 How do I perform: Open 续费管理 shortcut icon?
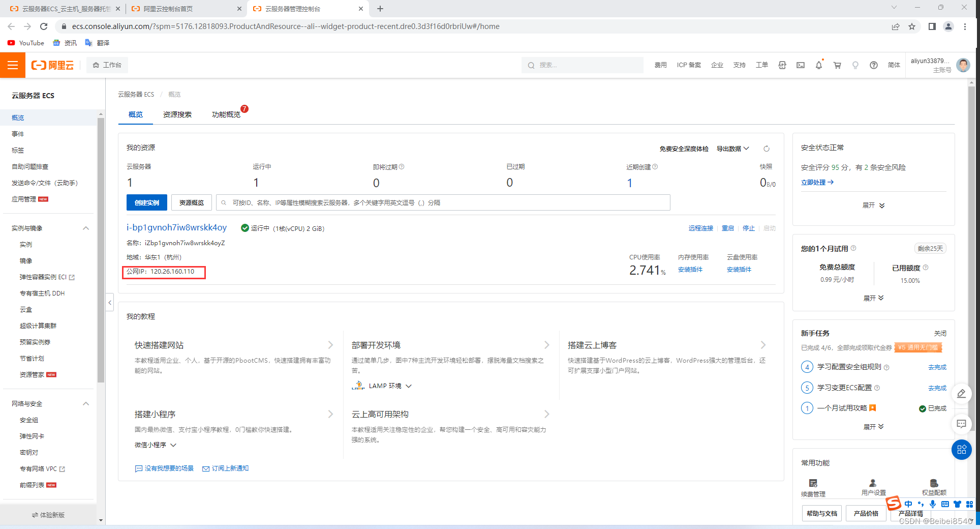pyautogui.click(x=813, y=483)
